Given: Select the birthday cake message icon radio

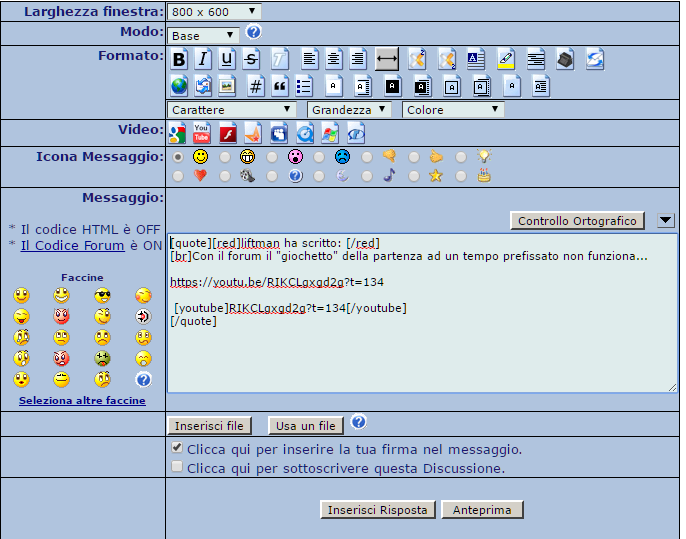Looking at the screenshot, I should (x=461, y=176).
